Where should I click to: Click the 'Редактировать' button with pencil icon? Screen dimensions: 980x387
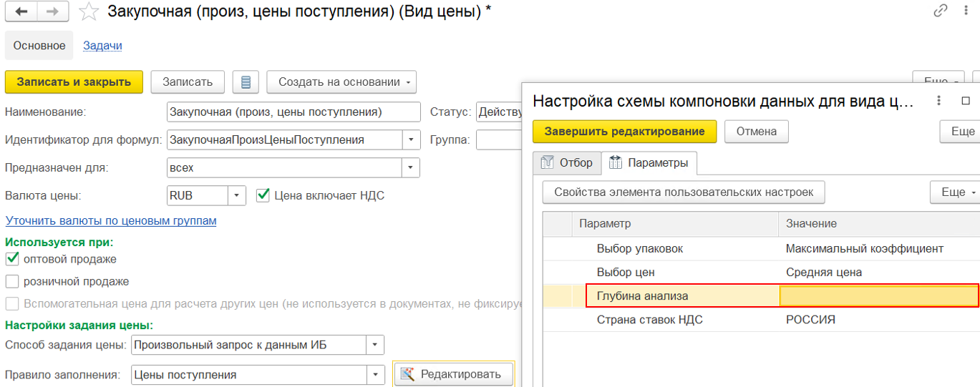coord(453,374)
